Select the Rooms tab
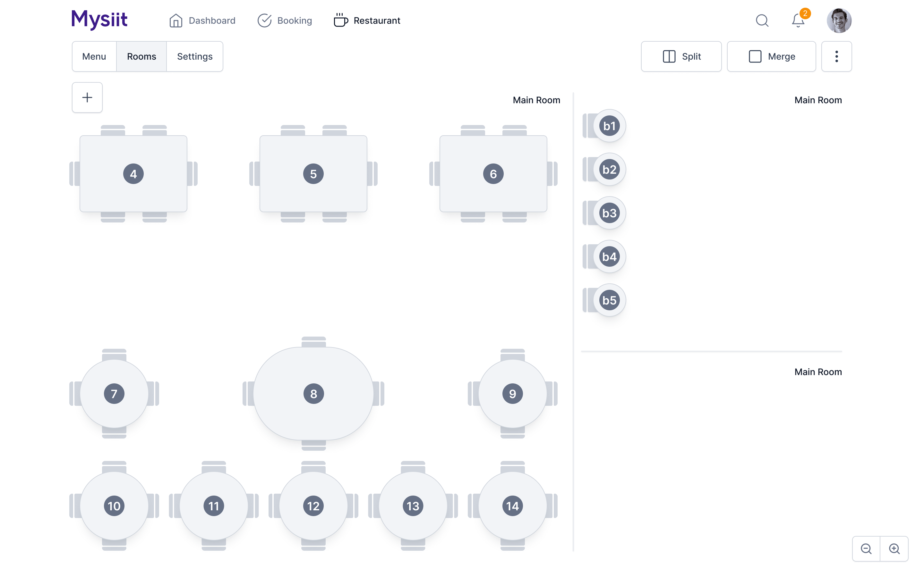924x577 pixels. click(141, 56)
